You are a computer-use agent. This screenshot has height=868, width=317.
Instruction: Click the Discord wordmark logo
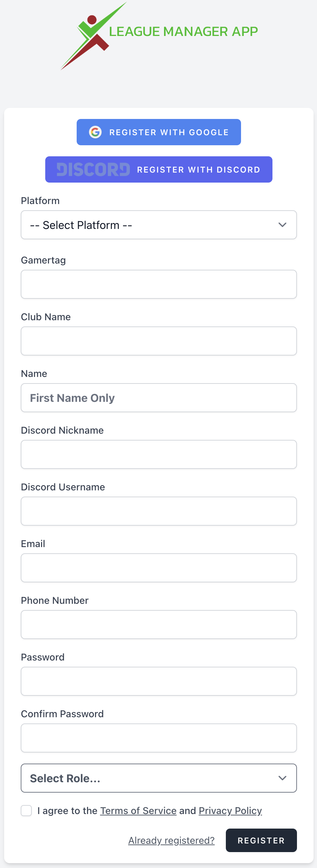93,169
